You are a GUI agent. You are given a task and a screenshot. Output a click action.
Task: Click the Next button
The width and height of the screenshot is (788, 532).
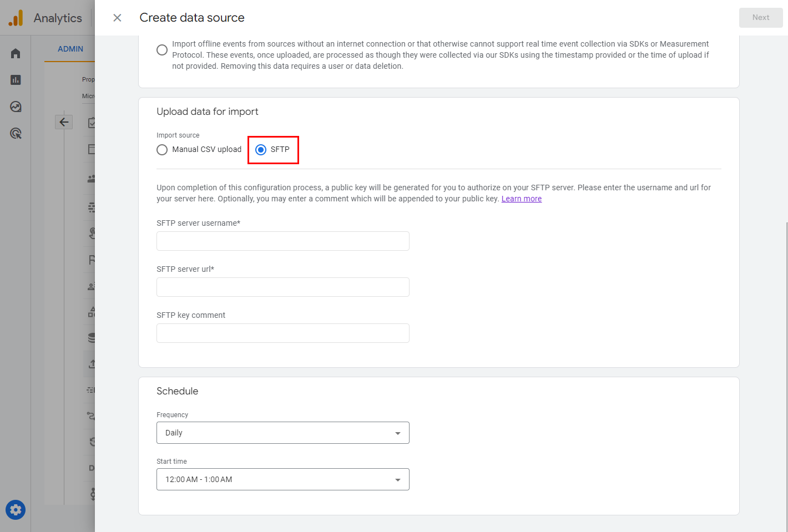(x=760, y=18)
